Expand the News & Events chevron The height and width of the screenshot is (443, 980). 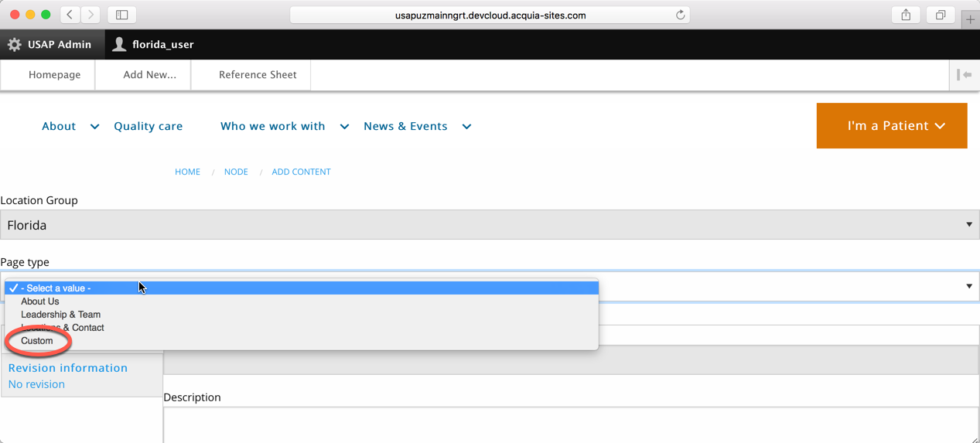click(466, 127)
